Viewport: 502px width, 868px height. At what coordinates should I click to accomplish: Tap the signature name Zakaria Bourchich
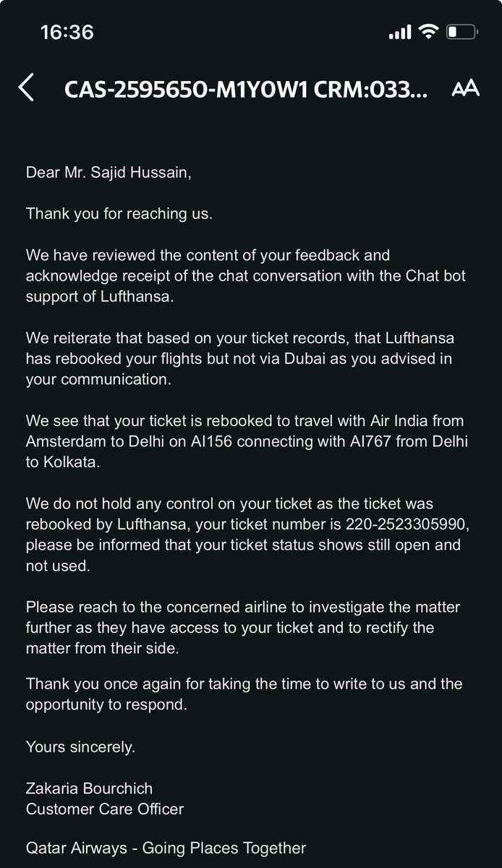click(89, 788)
